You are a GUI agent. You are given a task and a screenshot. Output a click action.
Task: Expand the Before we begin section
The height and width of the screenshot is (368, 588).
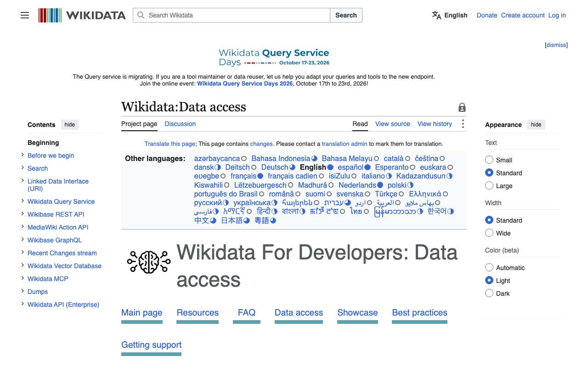coord(23,155)
